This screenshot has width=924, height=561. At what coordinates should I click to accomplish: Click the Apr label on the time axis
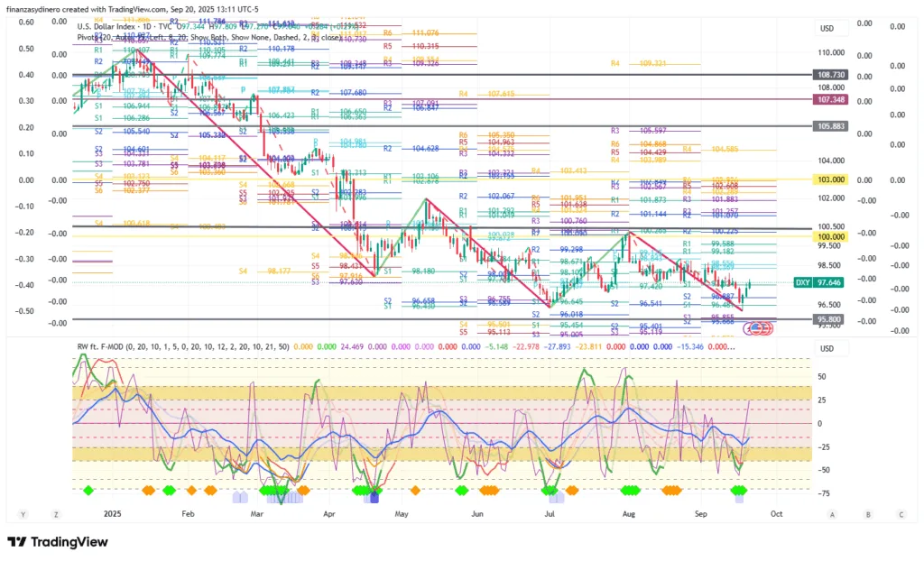328,514
